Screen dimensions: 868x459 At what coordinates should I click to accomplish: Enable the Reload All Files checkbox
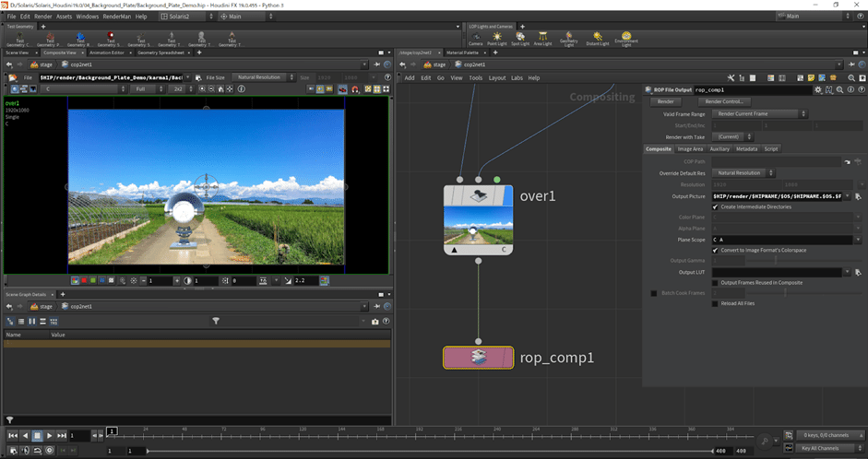point(715,303)
